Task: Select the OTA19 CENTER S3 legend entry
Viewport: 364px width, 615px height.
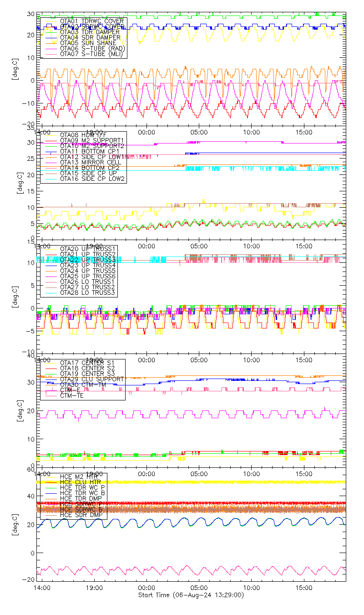Action: [87, 374]
